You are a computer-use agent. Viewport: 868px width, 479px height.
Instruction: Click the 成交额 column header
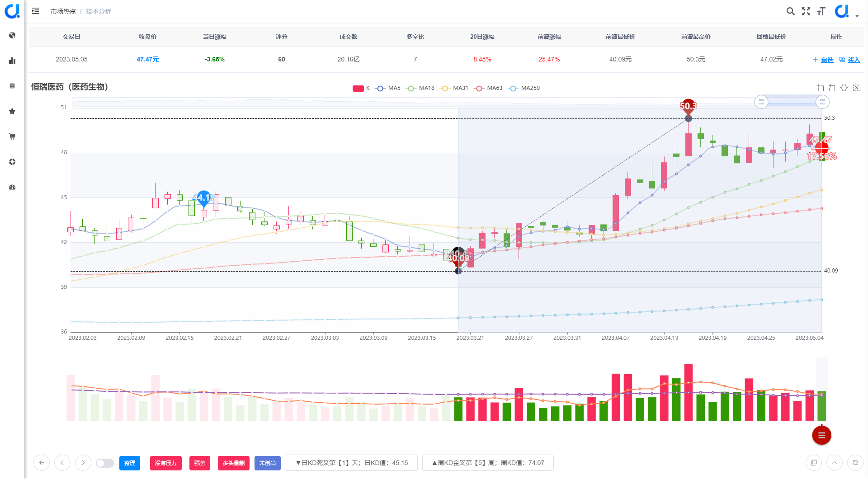349,37
